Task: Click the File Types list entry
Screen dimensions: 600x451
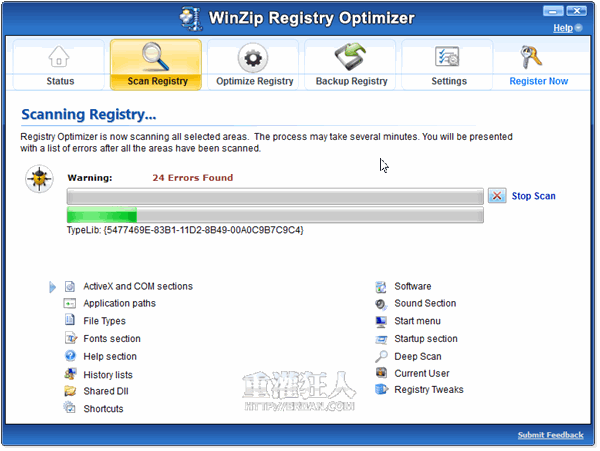Action: click(x=104, y=321)
